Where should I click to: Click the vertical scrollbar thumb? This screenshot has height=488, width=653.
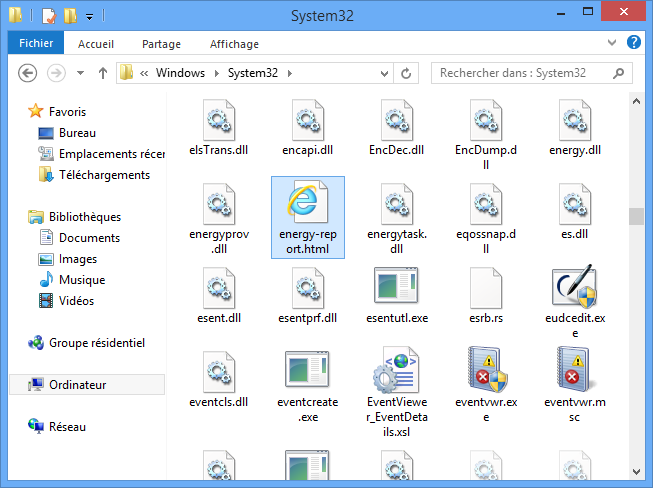tap(636, 216)
